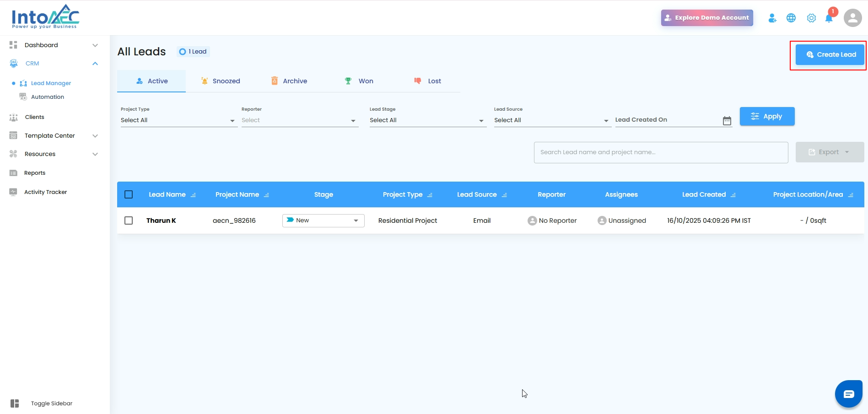Open the Reporter filter dropdown

click(x=300, y=120)
